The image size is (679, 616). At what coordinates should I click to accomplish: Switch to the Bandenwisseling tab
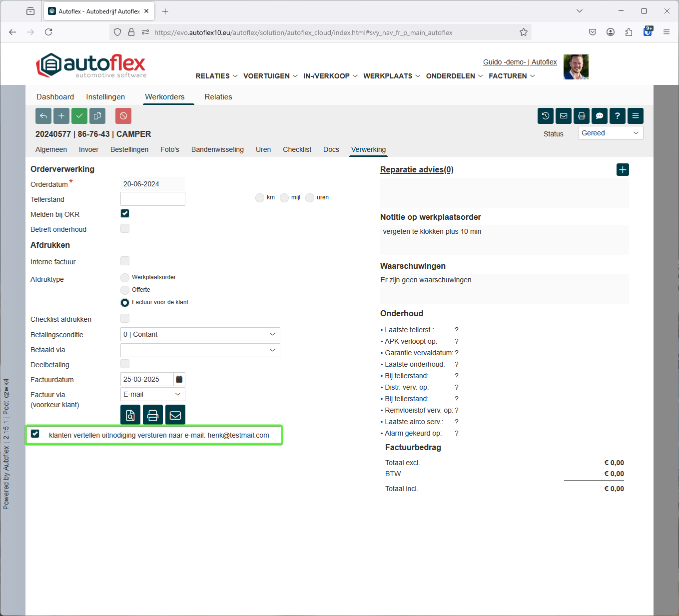click(217, 149)
